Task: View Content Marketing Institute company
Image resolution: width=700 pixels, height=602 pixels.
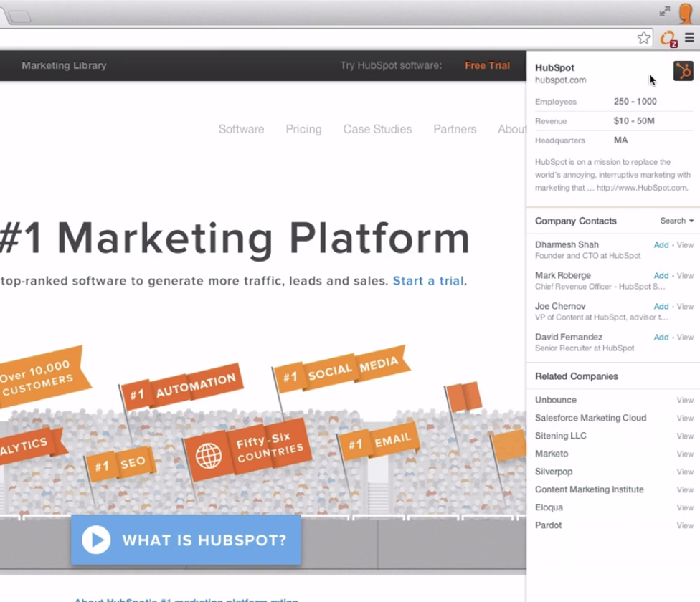Action: pyautogui.click(x=685, y=489)
